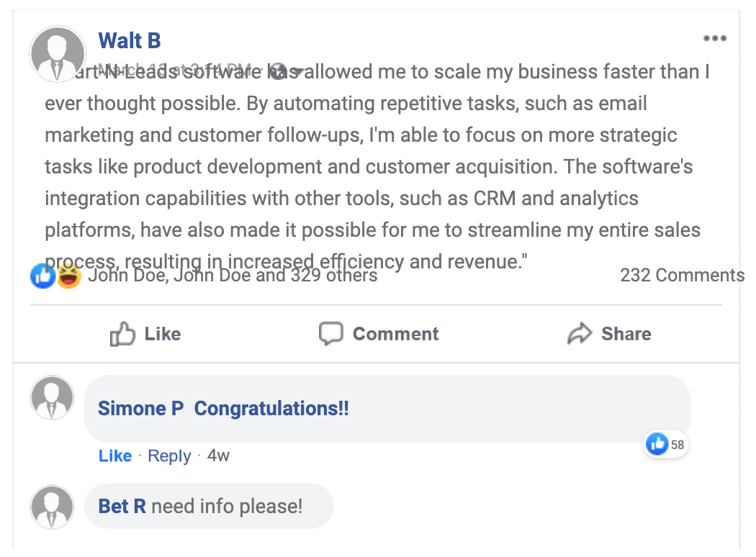Click Walt B's profile avatar
Screen dimensions: 756x557
pos(58,55)
